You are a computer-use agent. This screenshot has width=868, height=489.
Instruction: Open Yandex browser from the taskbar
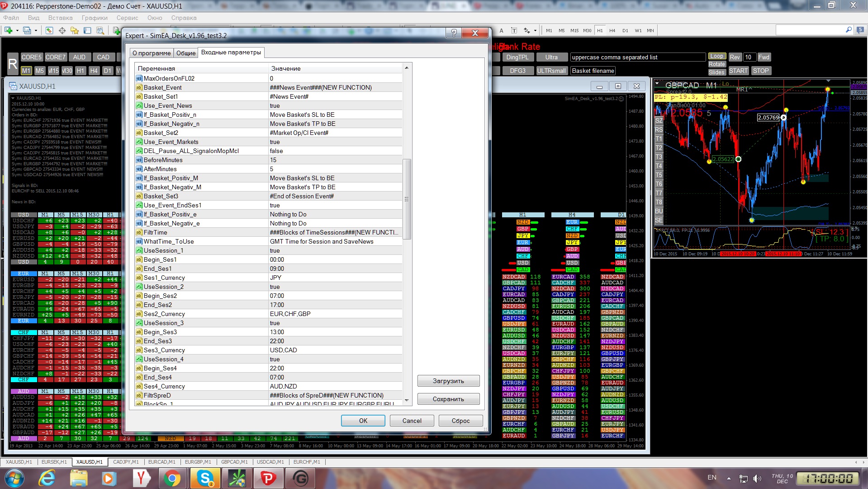(x=141, y=478)
